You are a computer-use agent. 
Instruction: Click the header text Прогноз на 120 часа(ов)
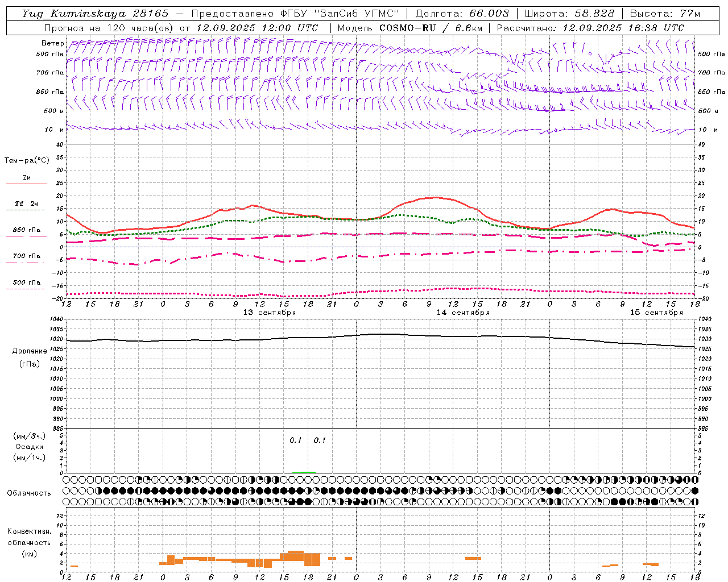click(109, 28)
